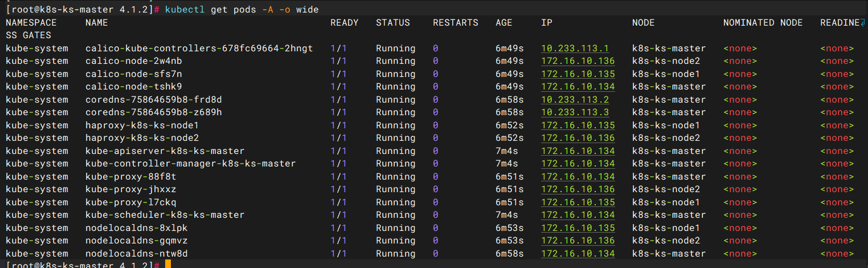
Task: Click the kube-controller-manager-k8s-ks-master pod name
Action: pyautogui.click(x=191, y=164)
